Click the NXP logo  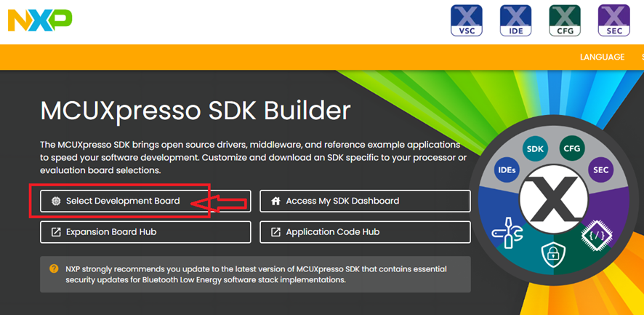tap(39, 20)
